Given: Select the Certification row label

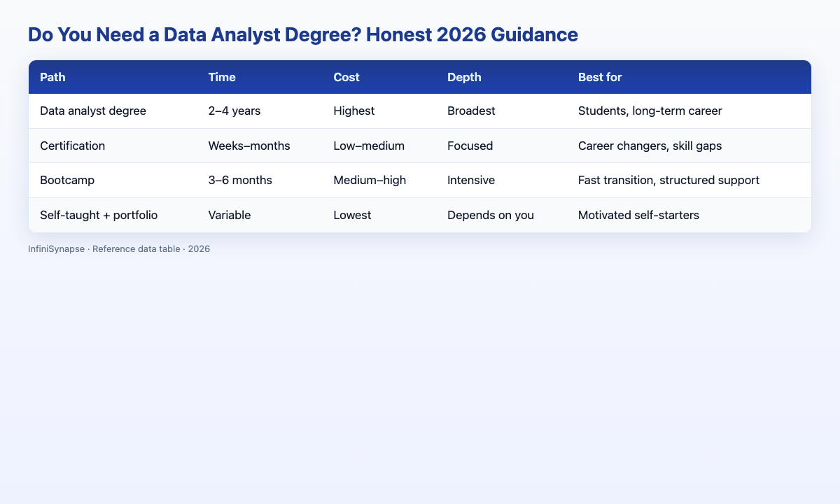Looking at the screenshot, I should 72,146.
